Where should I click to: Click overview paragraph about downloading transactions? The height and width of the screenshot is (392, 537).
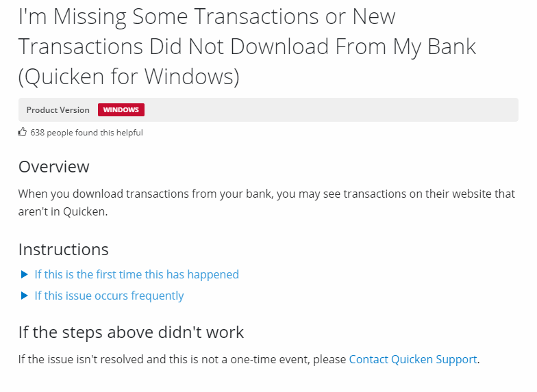click(x=266, y=194)
